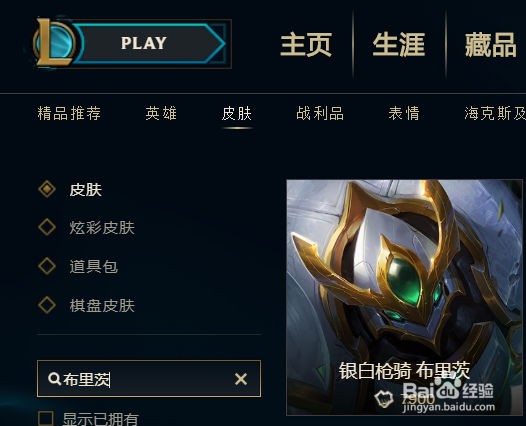Screen dimensions: 526x426
Task: Click the 7900 currency fist icon
Action: [x=383, y=398]
